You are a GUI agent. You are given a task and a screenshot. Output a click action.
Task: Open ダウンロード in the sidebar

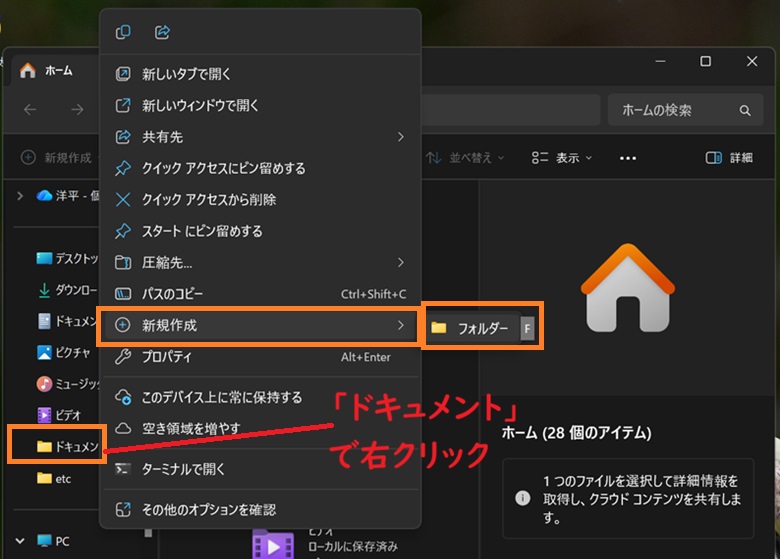(x=67, y=289)
